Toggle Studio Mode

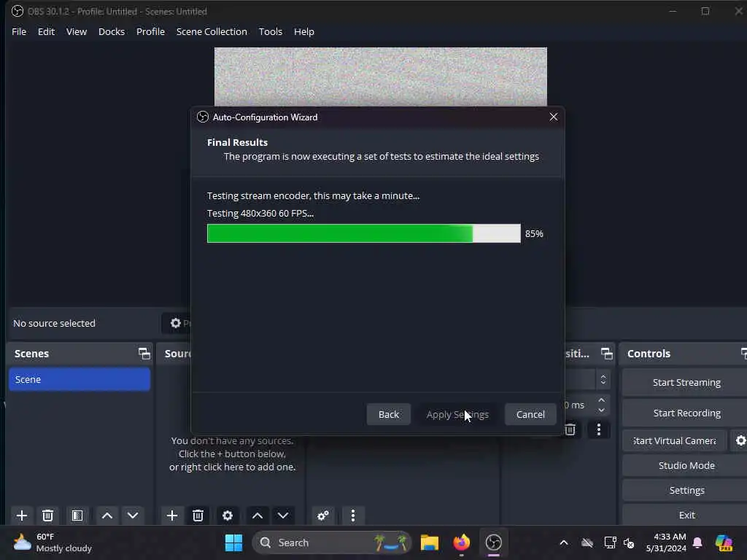pyautogui.click(x=686, y=465)
